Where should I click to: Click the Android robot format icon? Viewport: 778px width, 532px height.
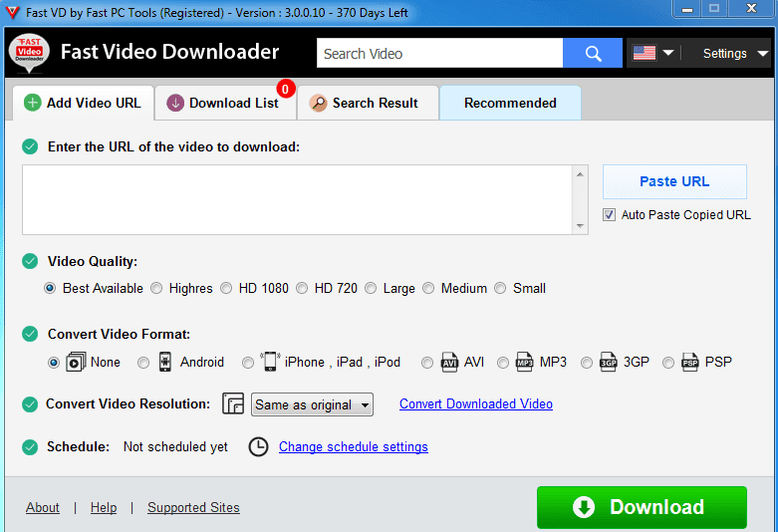pos(165,362)
